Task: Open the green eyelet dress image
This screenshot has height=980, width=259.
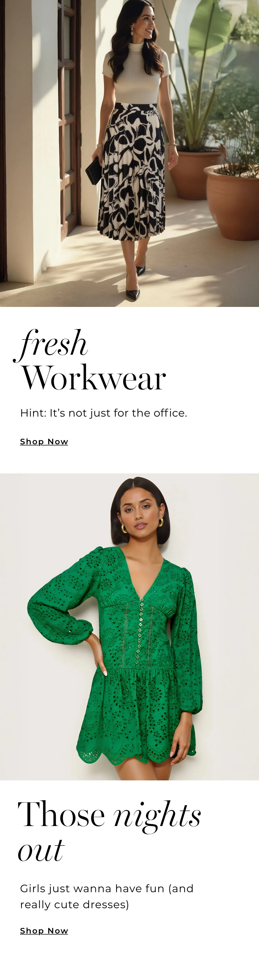Action: pyautogui.click(x=129, y=627)
